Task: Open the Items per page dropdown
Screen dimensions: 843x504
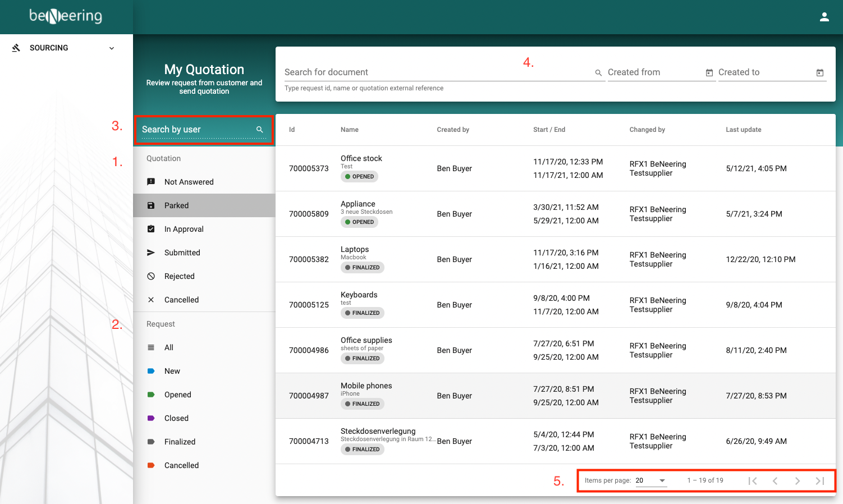Action: click(651, 480)
